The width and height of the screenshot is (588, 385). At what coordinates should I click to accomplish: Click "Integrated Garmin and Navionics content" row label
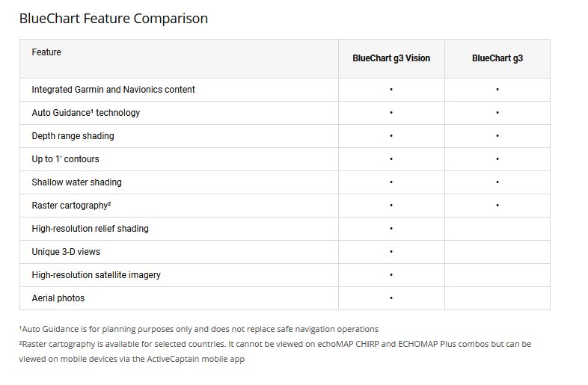[113, 90]
